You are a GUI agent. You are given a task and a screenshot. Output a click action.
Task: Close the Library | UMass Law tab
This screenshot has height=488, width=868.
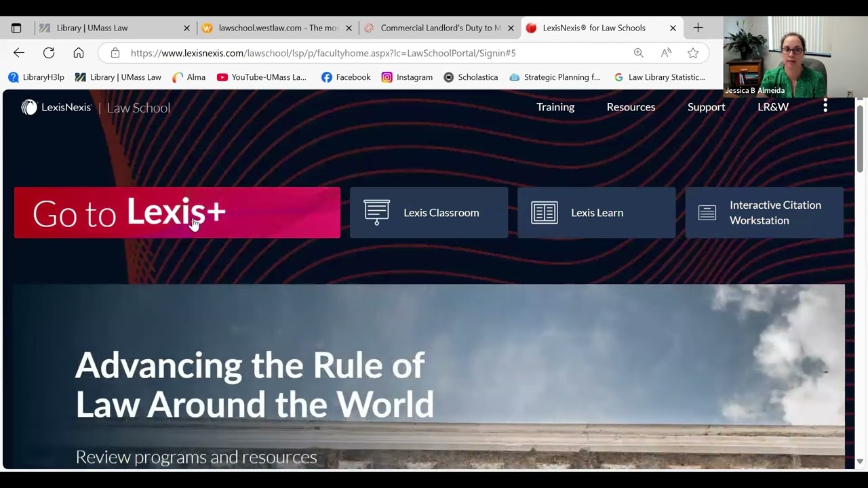187,28
